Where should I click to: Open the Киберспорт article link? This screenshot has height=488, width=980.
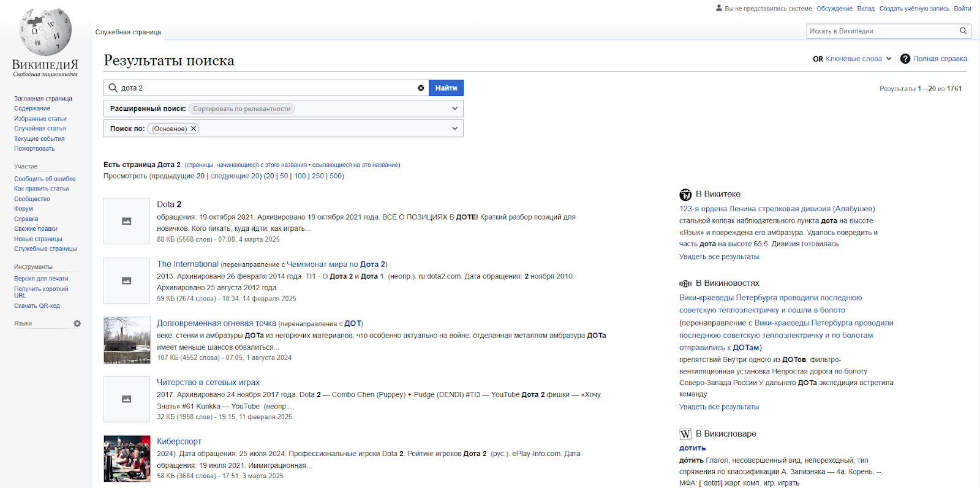(x=179, y=441)
